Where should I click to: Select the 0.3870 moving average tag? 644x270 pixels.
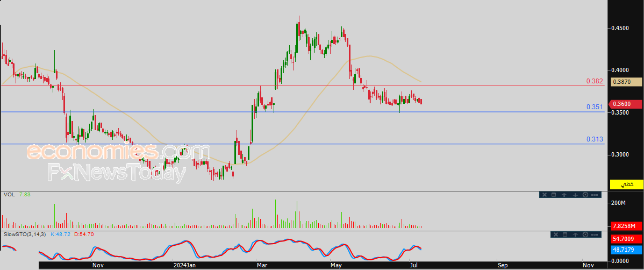627,82
